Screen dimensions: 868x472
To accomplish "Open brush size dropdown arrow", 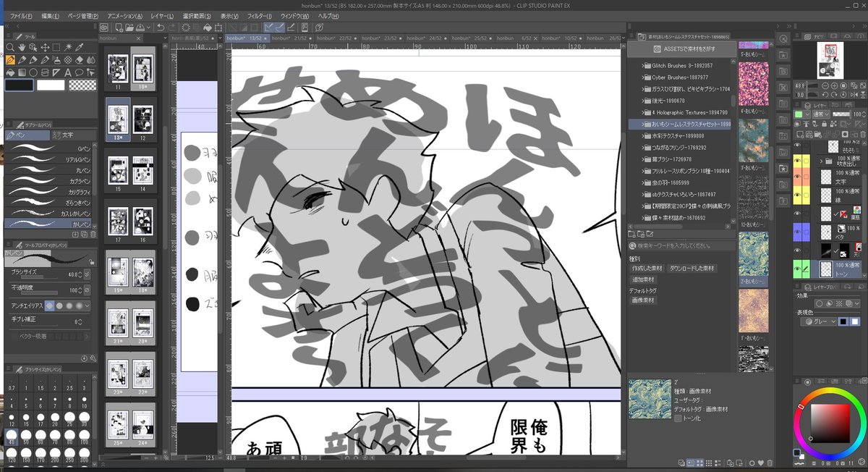I will point(88,275).
